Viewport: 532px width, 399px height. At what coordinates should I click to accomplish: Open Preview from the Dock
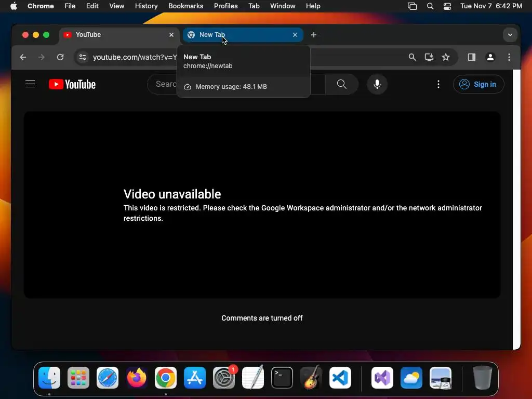(441, 378)
